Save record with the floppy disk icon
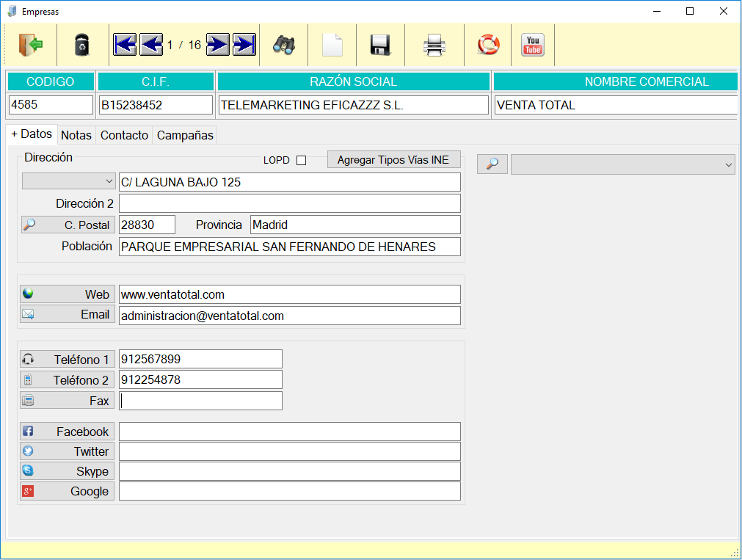 pyautogui.click(x=380, y=45)
